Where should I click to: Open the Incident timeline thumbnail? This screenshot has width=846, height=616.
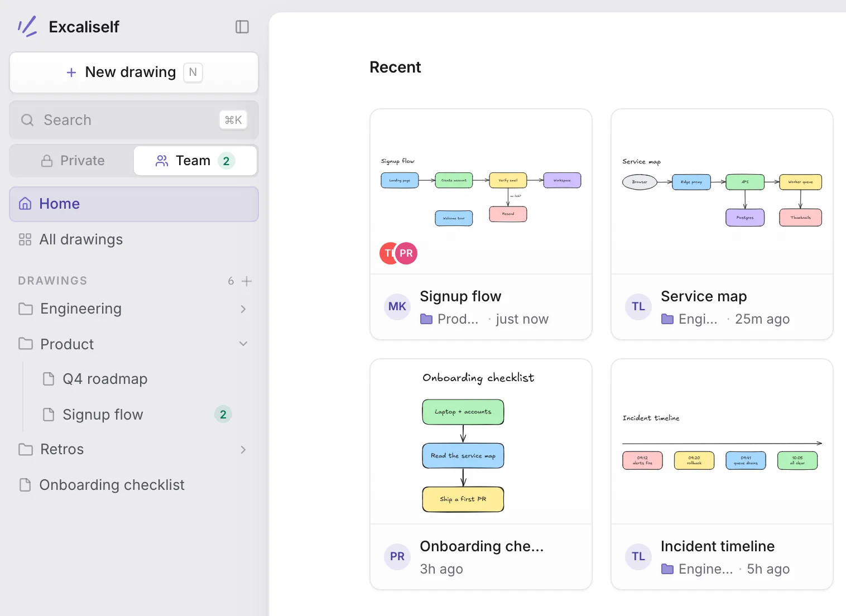(x=722, y=441)
